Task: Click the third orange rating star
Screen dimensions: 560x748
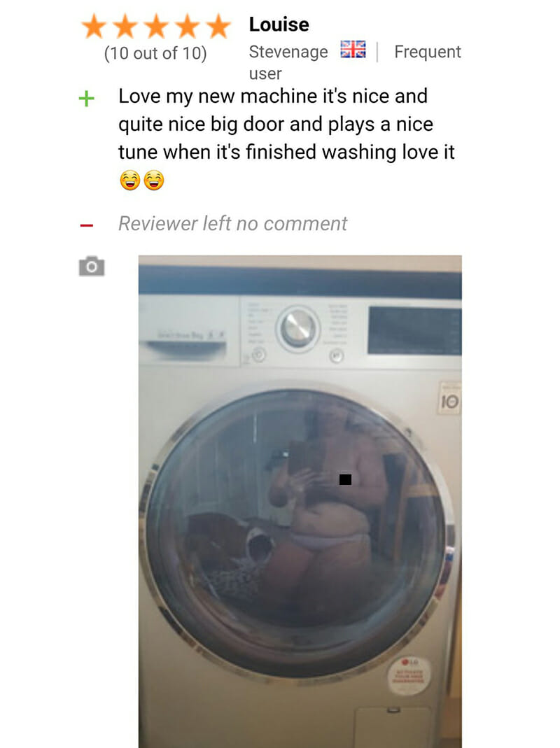Action: pos(157,26)
